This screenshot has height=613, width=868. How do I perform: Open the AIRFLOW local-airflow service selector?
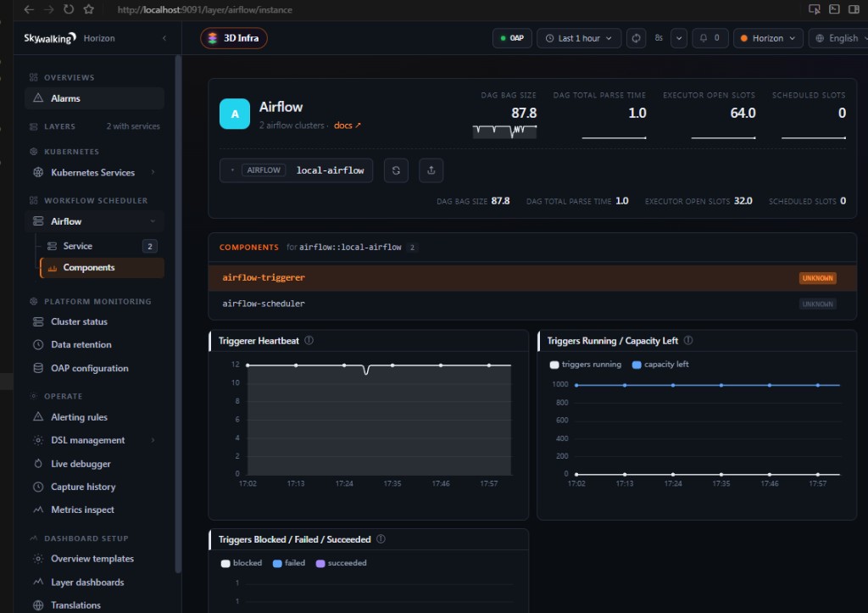tap(296, 170)
